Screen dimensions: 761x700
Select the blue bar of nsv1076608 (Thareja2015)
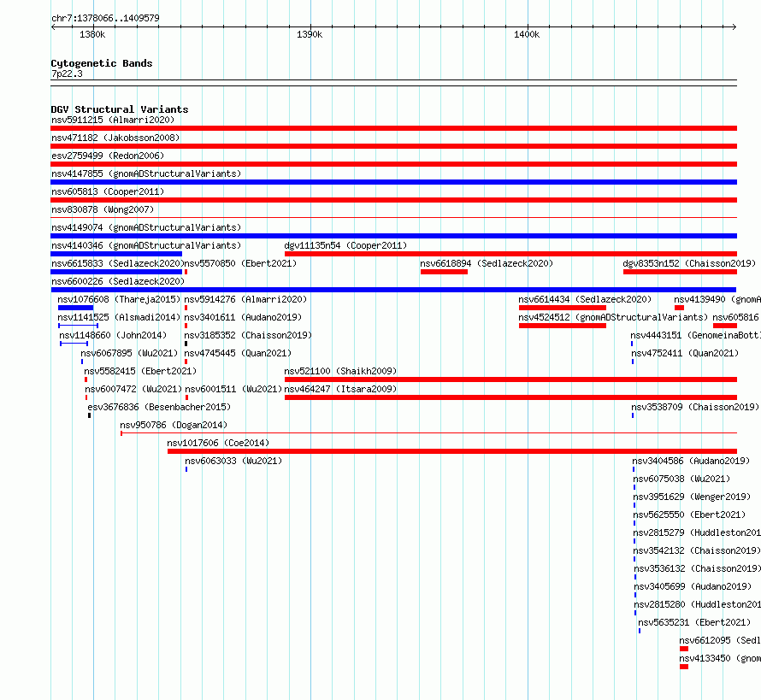(75, 308)
